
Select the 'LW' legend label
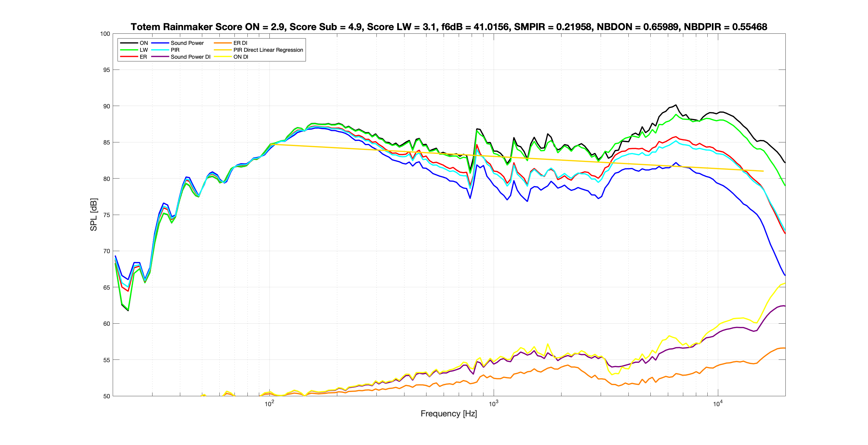[144, 50]
